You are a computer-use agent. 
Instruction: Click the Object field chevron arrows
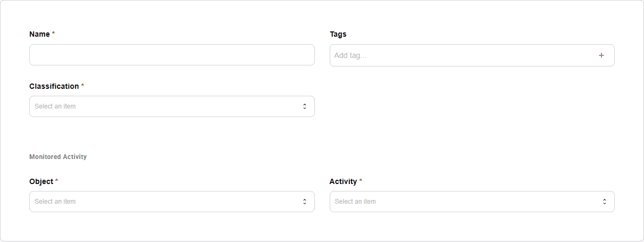click(305, 202)
